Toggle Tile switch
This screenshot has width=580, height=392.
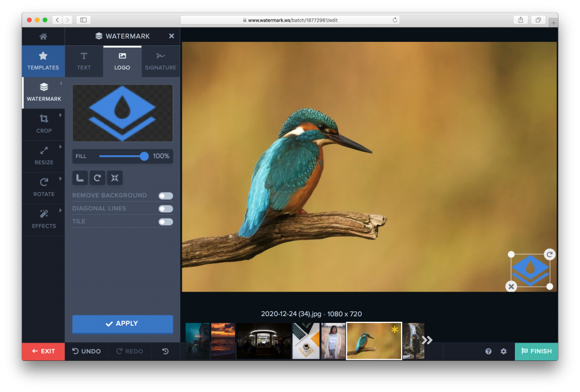pyautogui.click(x=166, y=221)
